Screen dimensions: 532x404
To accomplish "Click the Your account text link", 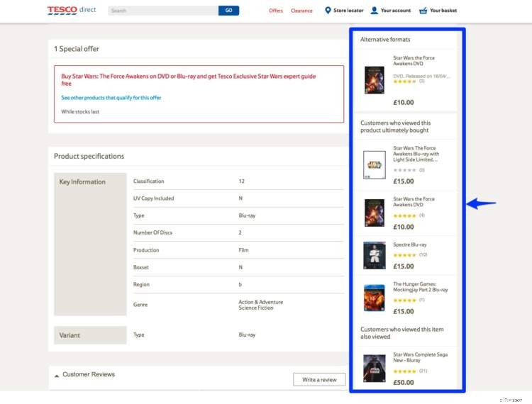I will click(x=396, y=11).
